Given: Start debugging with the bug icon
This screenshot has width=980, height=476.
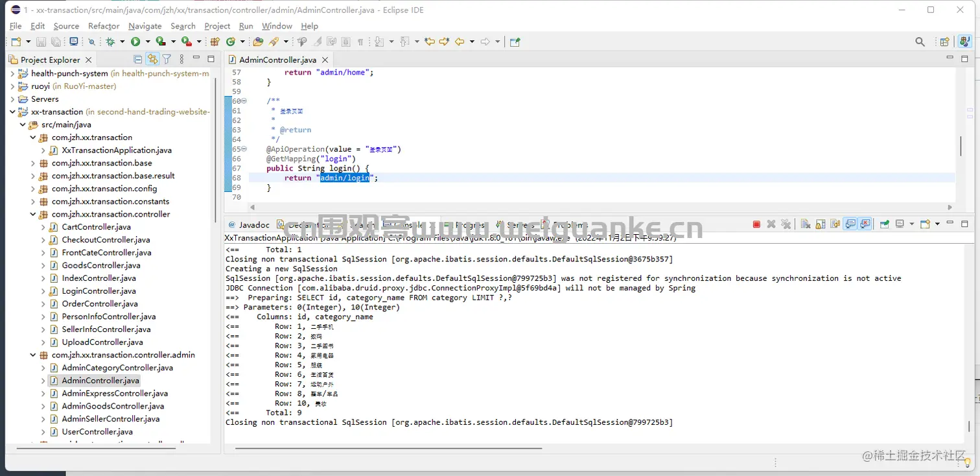Looking at the screenshot, I should 111,42.
